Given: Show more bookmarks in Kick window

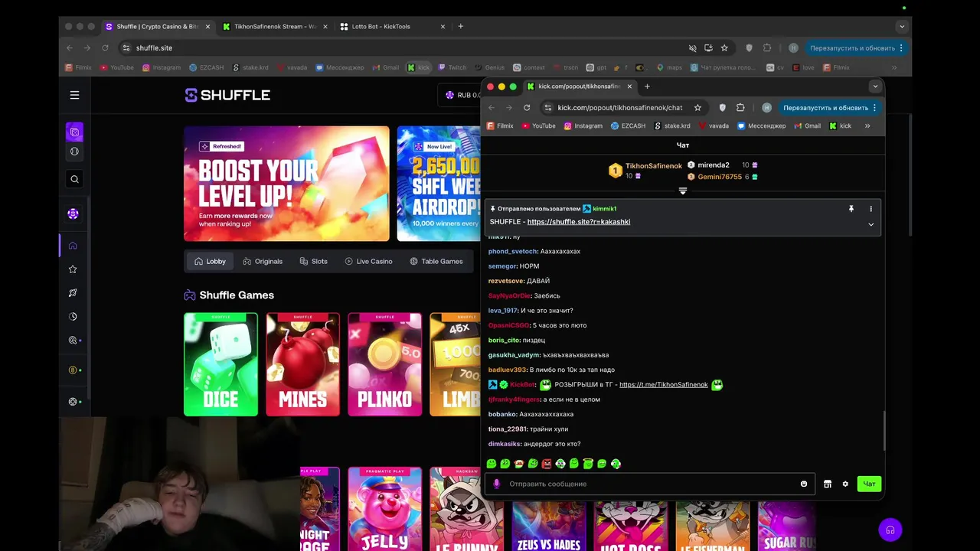Looking at the screenshot, I should (867, 126).
